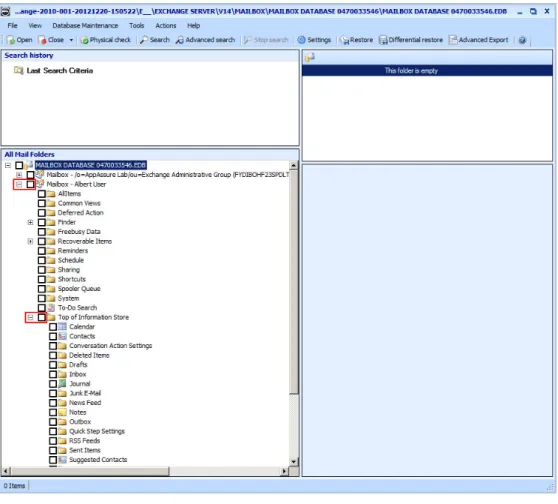Select the Drafts checkbox
558x504 pixels.
click(53, 365)
